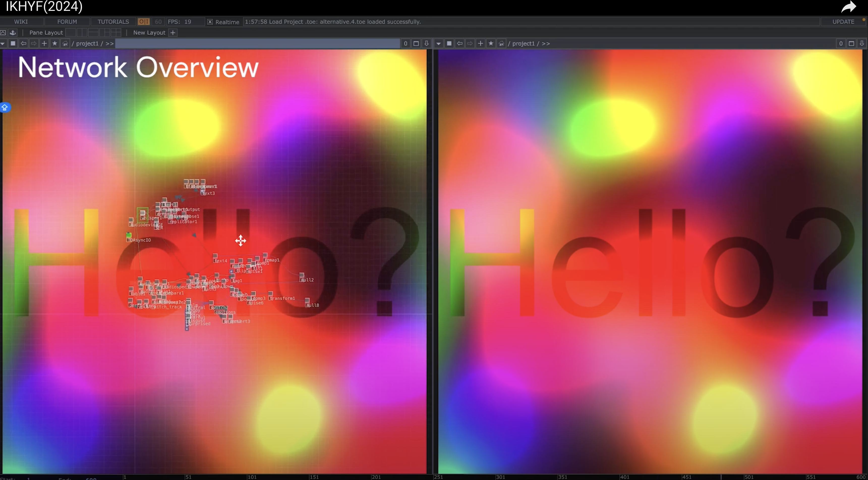Click the Load Project status message
868x480 pixels.
[x=333, y=22]
